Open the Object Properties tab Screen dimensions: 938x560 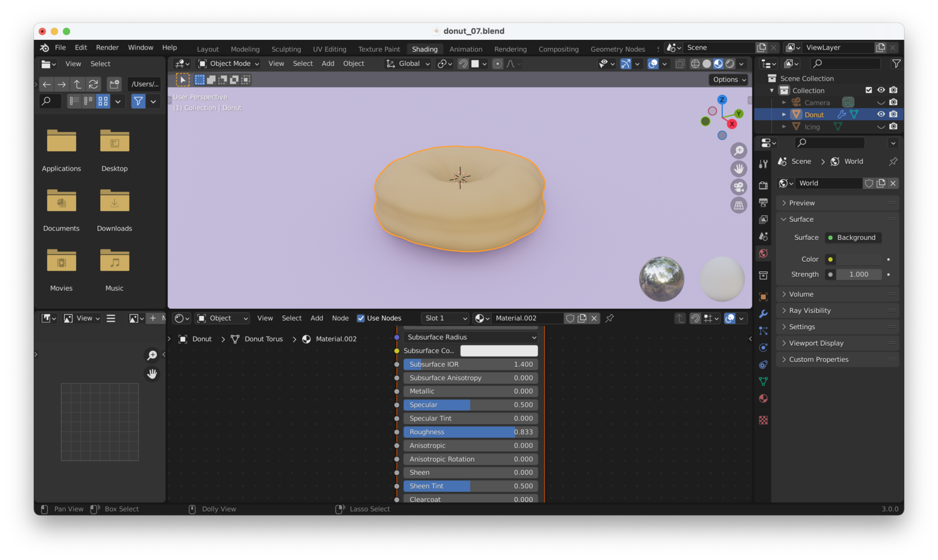[x=763, y=297]
